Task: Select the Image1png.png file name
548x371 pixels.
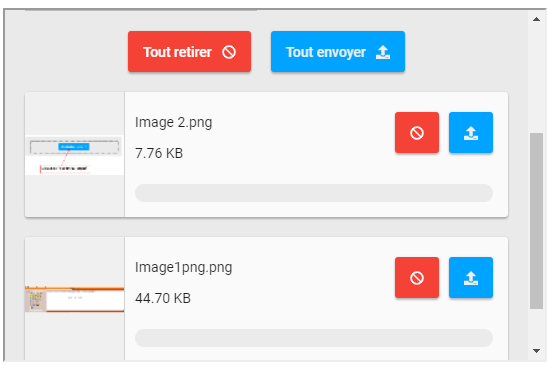Action: pos(183,268)
